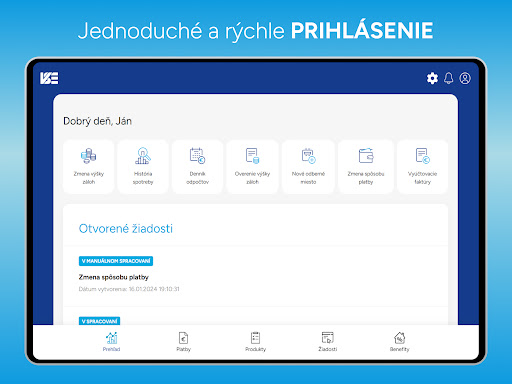Open Overenie výšky záloh tile
This screenshot has height=384, width=512.
(252, 166)
